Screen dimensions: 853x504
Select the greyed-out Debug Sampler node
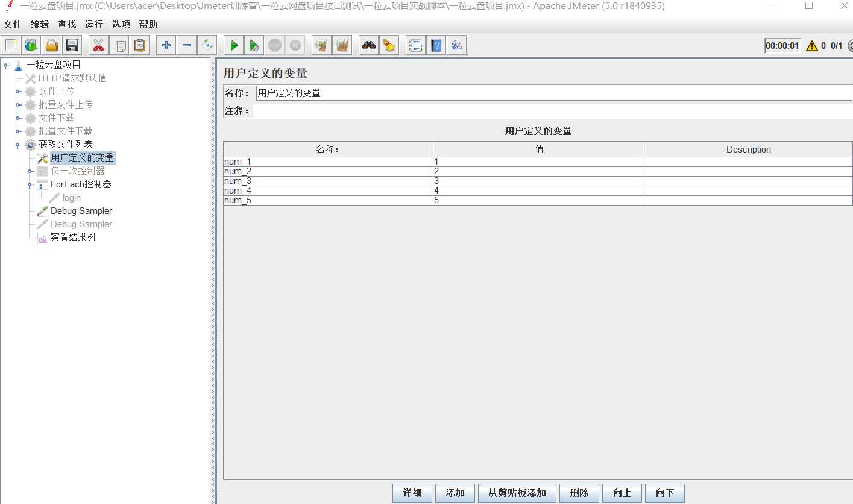point(81,224)
